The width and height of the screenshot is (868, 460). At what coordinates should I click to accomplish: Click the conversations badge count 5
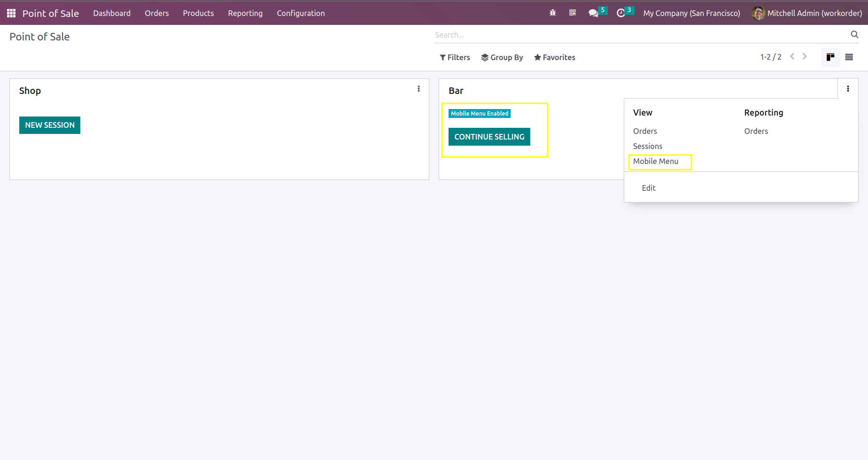point(603,10)
